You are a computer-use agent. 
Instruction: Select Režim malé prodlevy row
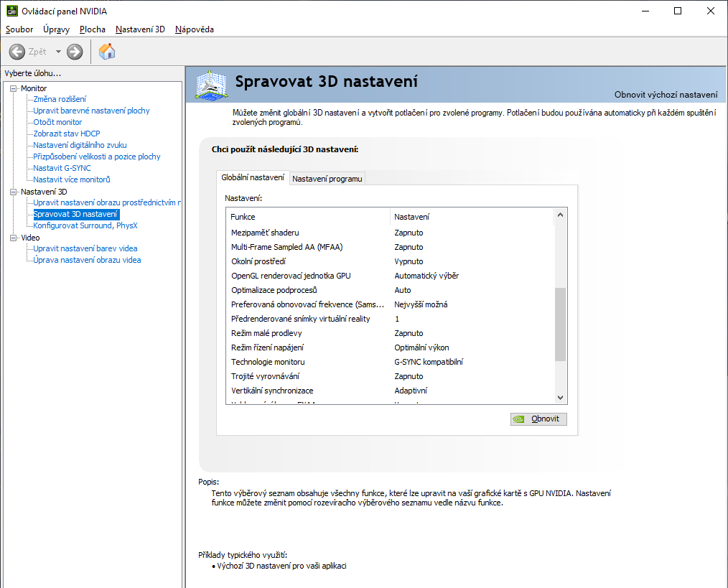click(390, 333)
